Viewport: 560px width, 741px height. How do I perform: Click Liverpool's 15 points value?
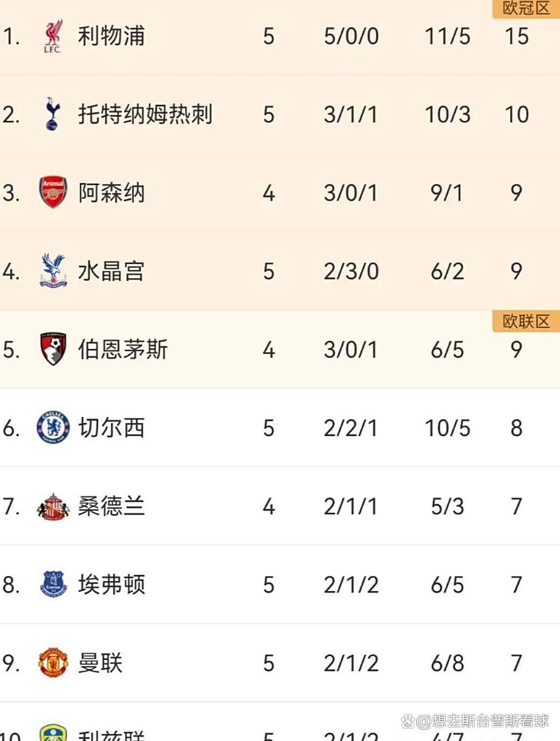coord(516,36)
